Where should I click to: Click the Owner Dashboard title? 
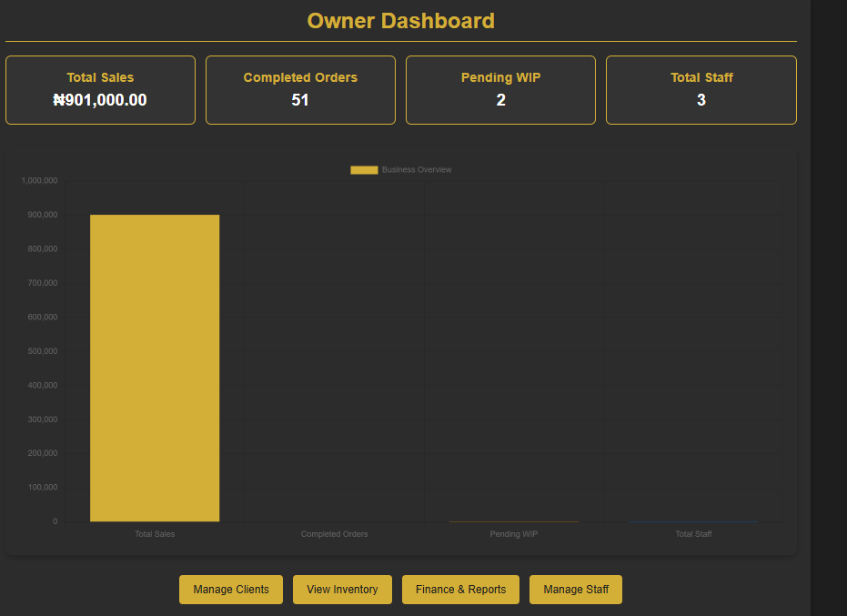(x=400, y=20)
